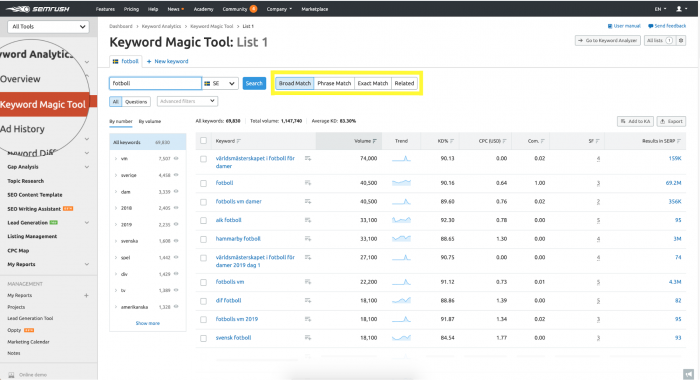Toggle the eye icon for svenska group

[x=176, y=241]
